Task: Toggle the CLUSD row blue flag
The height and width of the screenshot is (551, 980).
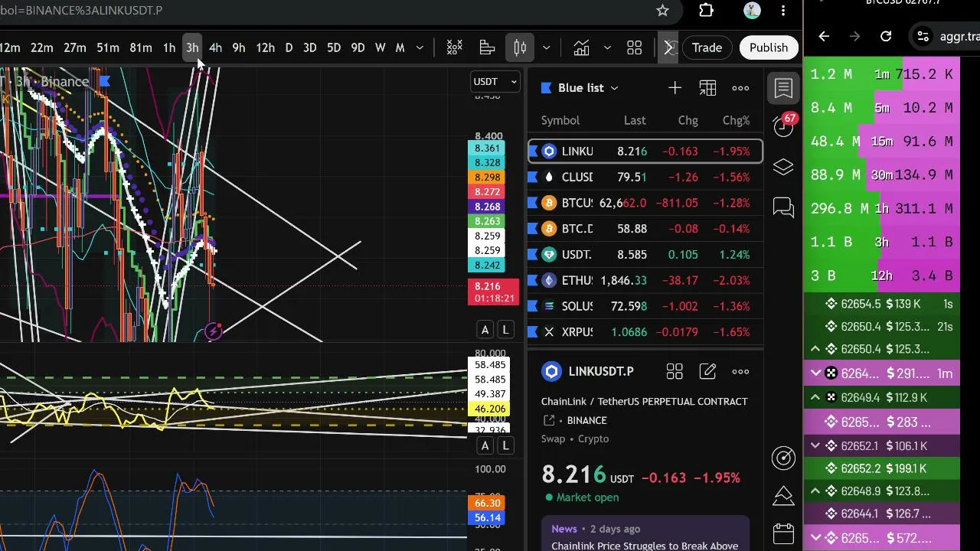Action: pos(534,178)
